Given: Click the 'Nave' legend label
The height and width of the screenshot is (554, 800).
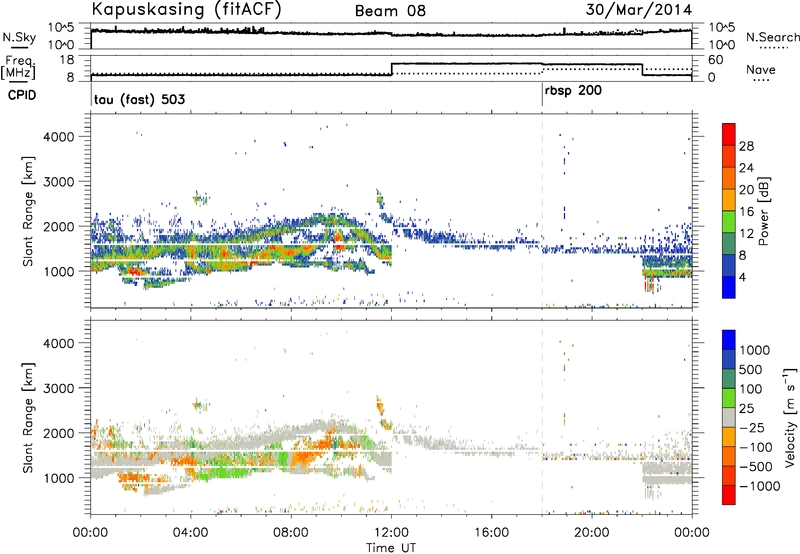Looking at the screenshot, I should tap(761, 69).
